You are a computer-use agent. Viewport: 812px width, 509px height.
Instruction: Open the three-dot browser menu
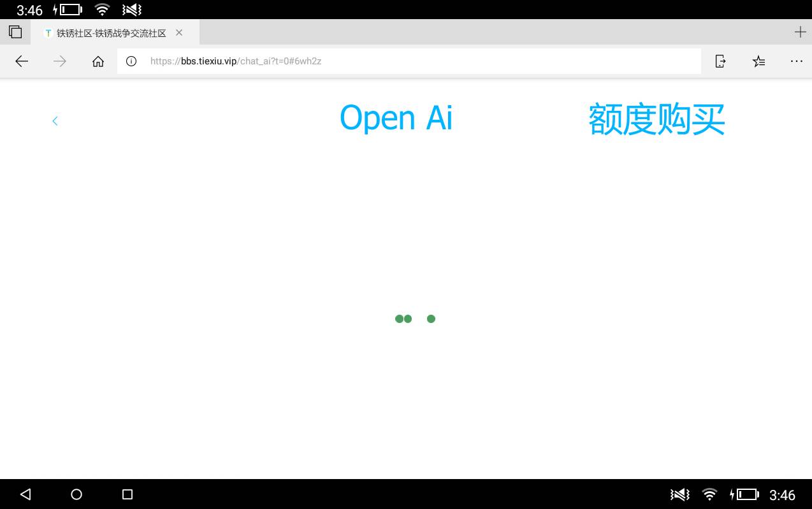[796, 61]
